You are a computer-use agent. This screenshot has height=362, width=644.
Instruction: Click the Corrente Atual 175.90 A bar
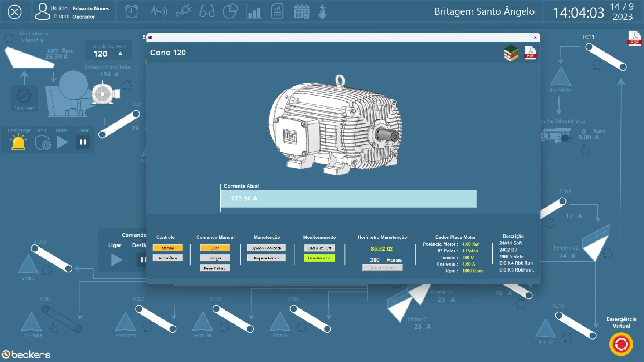pos(348,199)
